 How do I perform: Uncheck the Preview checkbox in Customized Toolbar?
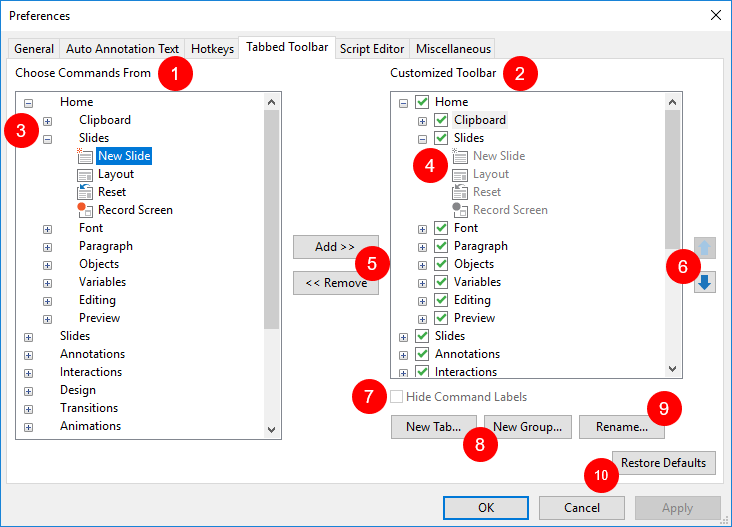441,318
